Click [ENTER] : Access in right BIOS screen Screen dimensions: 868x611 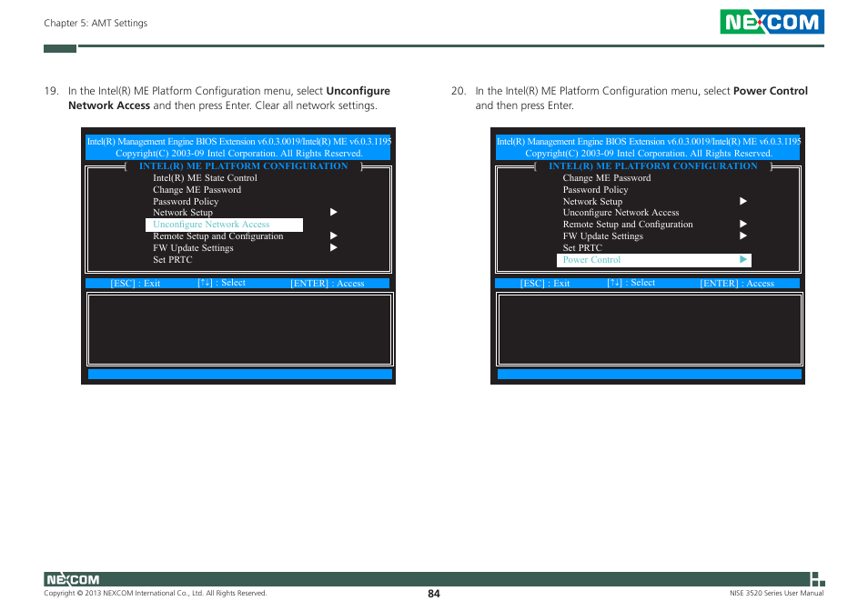click(737, 283)
